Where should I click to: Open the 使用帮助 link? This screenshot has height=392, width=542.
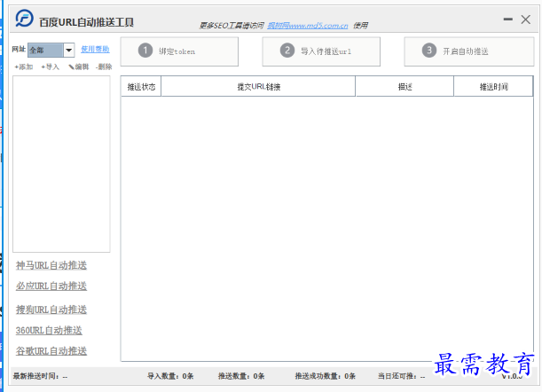[95, 50]
